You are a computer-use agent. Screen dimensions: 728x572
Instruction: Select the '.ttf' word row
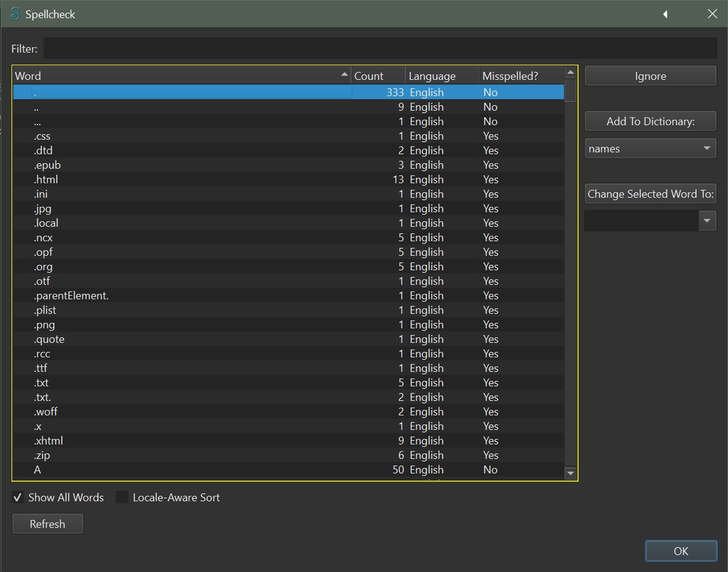point(289,368)
